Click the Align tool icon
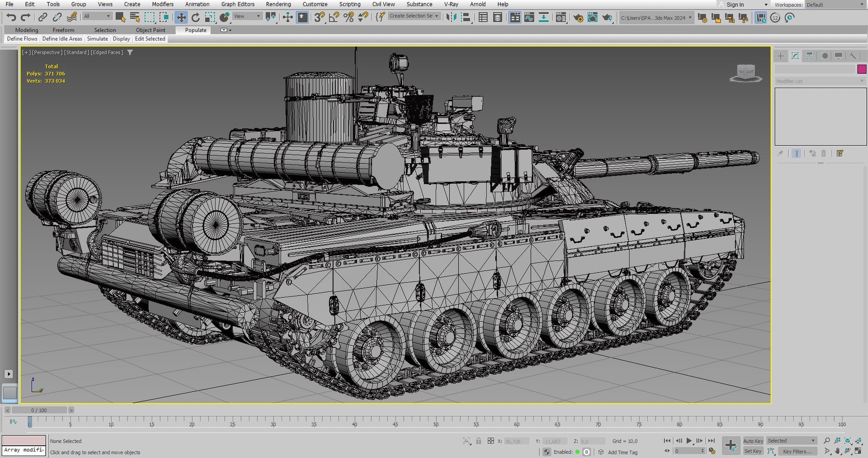Screen dimensions: 868x458 (x=465, y=17)
